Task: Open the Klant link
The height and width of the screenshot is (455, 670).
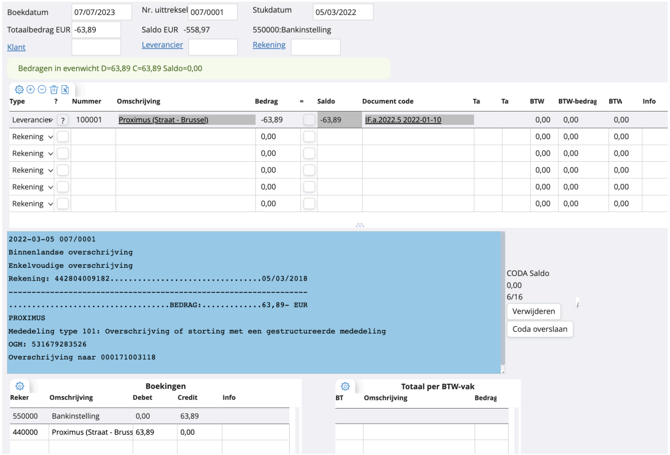Action: [16, 47]
